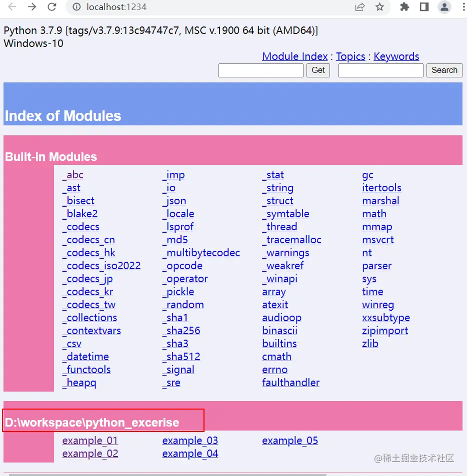Image resolution: width=467 pixels, height=476 pixels.
Task: Click the browser address bar
Action: pos(200,7)
